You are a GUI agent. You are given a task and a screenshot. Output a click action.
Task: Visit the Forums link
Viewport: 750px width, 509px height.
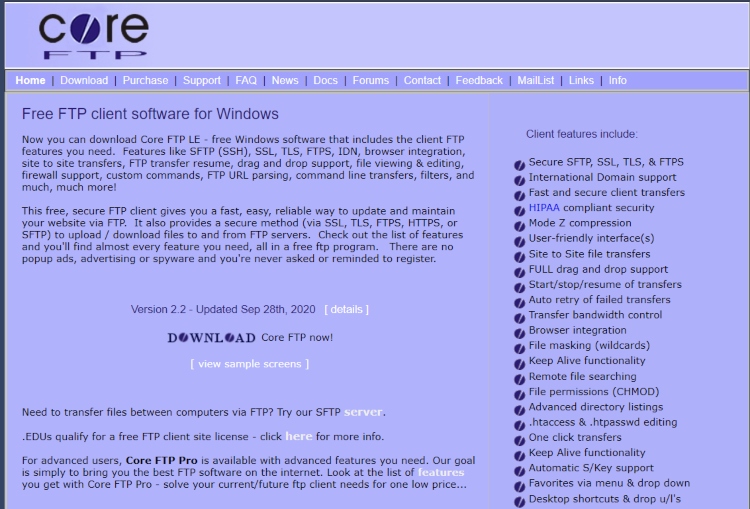pyautogui.click(x=371, y=80)
